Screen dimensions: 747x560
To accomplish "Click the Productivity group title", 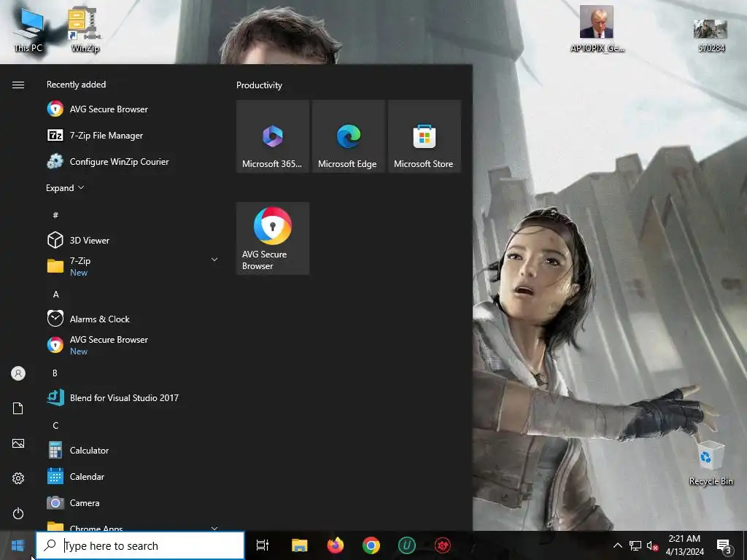I will click(259, 85).
